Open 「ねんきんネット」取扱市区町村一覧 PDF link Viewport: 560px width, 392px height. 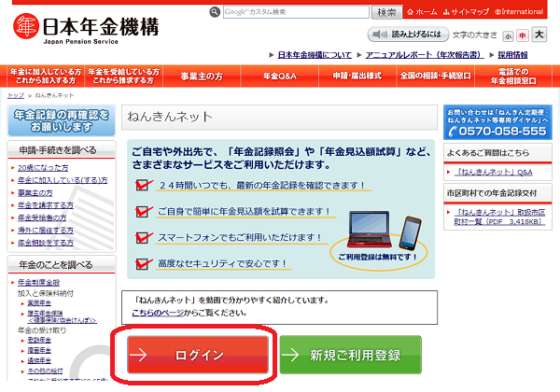[499, 217]
